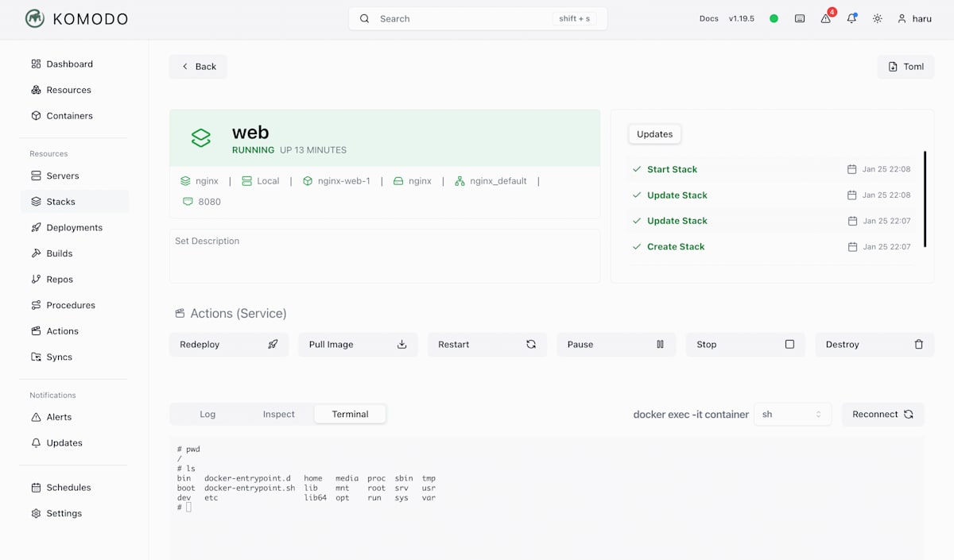
Task: Open the Update Stack entry at 22:07
Action: click(771, 221)
